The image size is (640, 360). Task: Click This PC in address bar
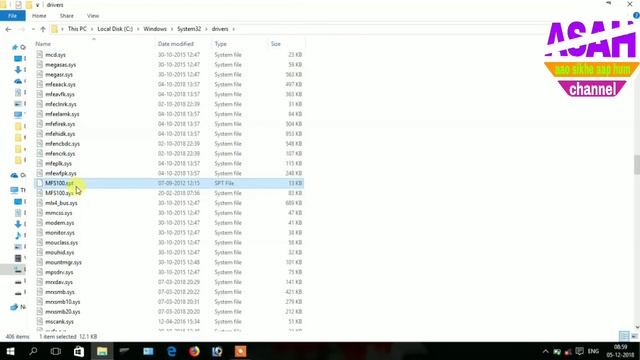click(x=77, y=29)
